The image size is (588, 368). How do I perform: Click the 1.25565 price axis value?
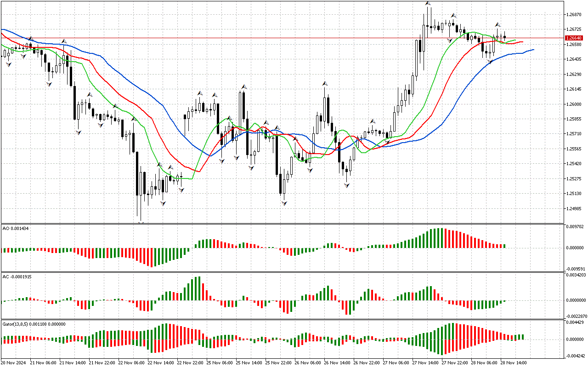coord(574,149)
